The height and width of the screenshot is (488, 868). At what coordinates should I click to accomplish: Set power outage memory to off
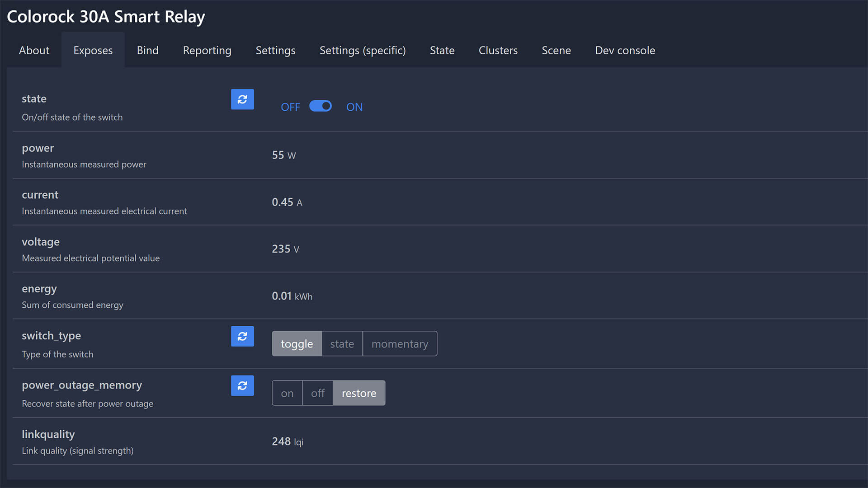pyautogui.click(x=318, y=393)
